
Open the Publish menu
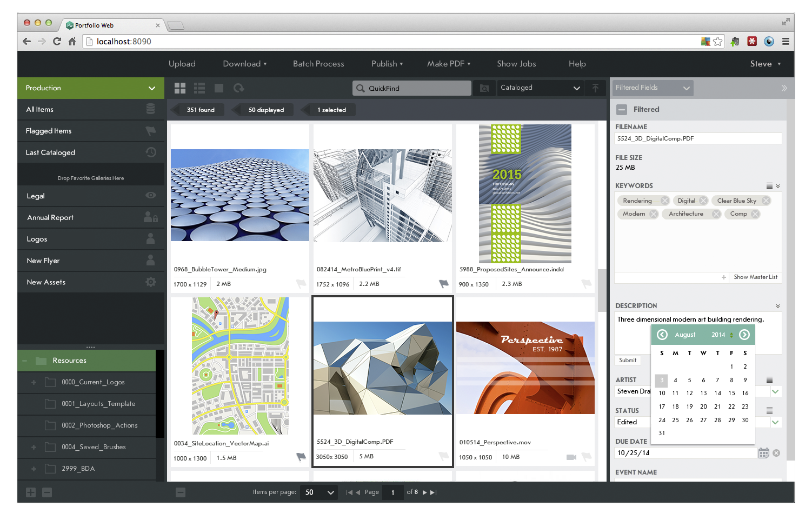click(387, 64)
